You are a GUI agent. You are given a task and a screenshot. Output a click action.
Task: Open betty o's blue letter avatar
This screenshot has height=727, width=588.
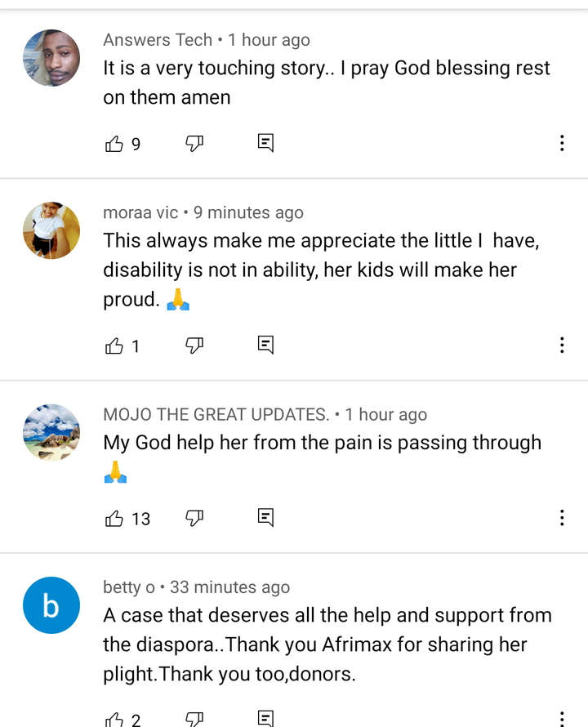pos(51,605)
